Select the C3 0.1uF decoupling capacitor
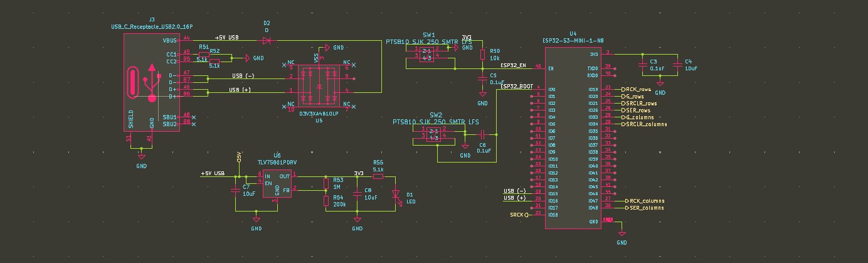The image size is (868, 263). (x=643, y=65)
